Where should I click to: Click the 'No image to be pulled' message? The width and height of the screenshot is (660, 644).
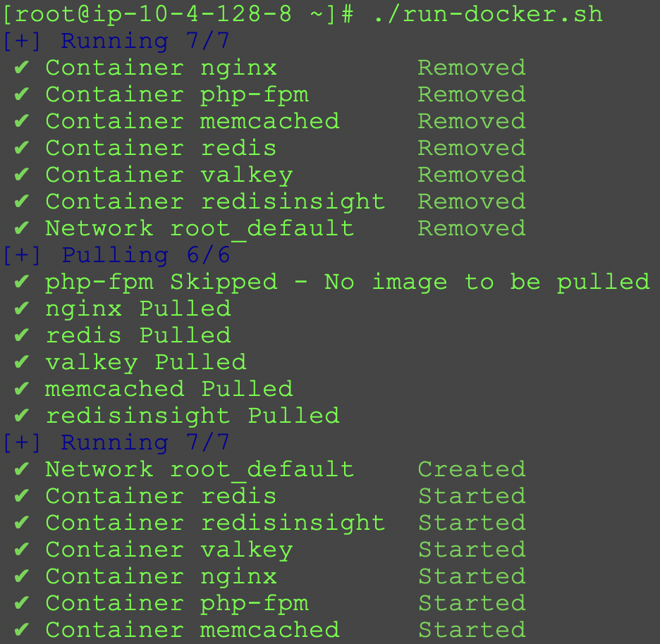coord(487,283)
